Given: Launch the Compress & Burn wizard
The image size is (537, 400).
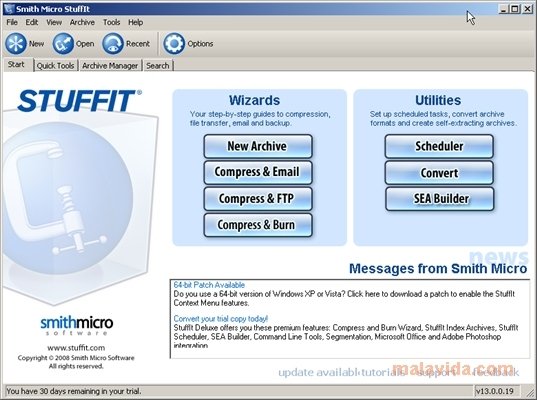Looking at the screenshot, I should coord(258,225).
